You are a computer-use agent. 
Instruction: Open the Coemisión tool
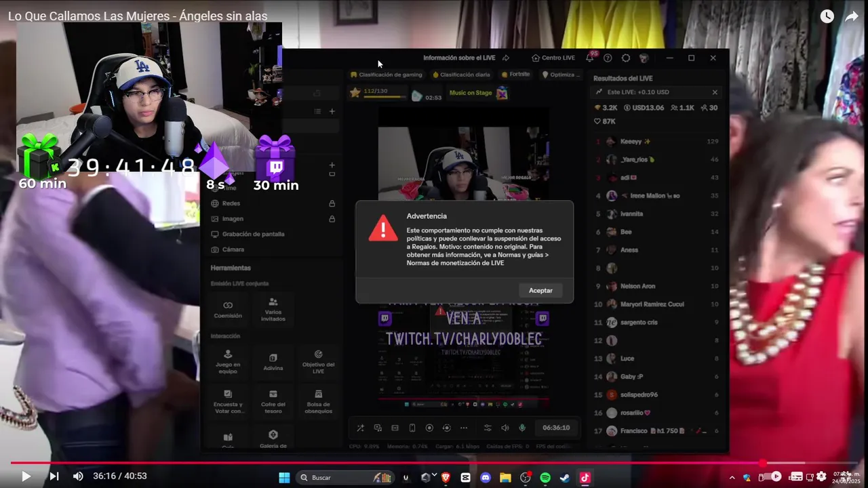[228, 310]
